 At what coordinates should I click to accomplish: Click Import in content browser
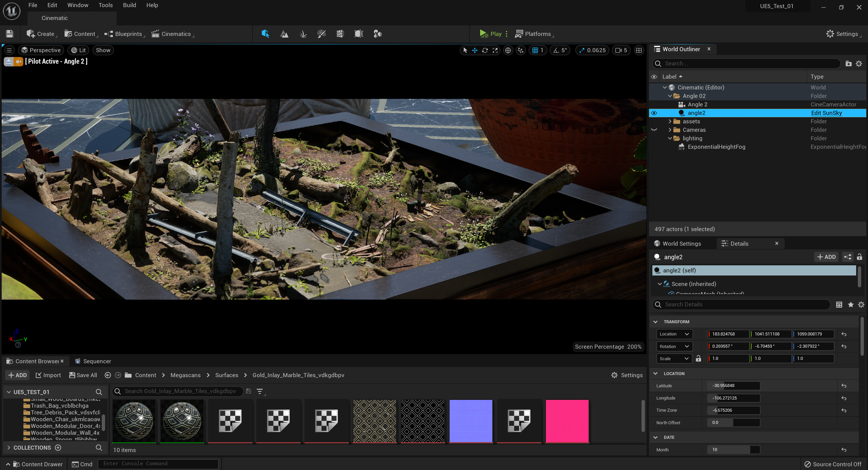[48, 375]
